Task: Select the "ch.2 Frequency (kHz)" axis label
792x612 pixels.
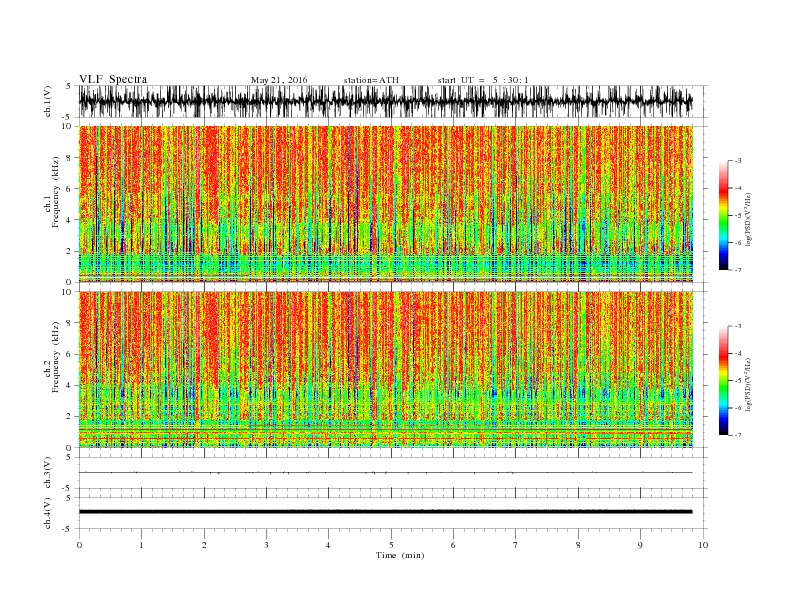Action: click(x=52, y=356)
